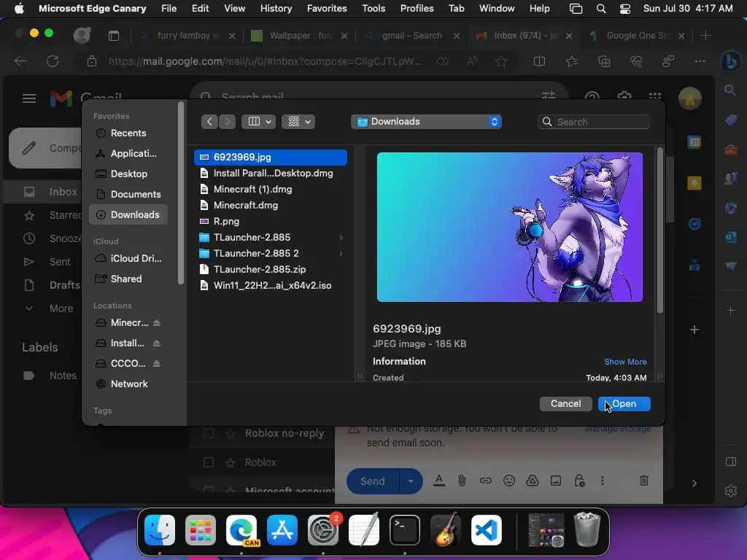Cancel the file picker dialog
This screenshot has width=747, height=560.
click(x=565, y=404)
